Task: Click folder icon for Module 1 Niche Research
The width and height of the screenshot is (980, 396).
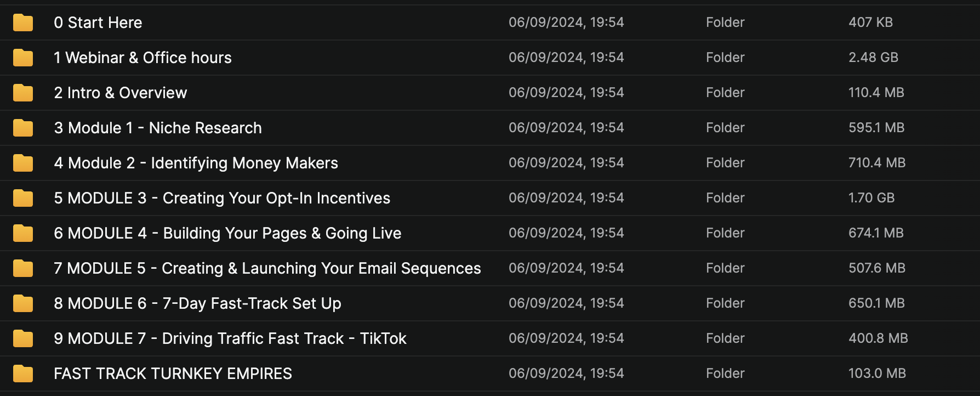Action: pos(23,128)
